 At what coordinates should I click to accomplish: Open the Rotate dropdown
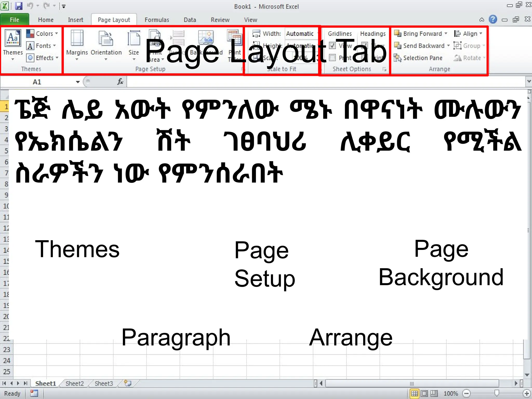coord(470,58)
